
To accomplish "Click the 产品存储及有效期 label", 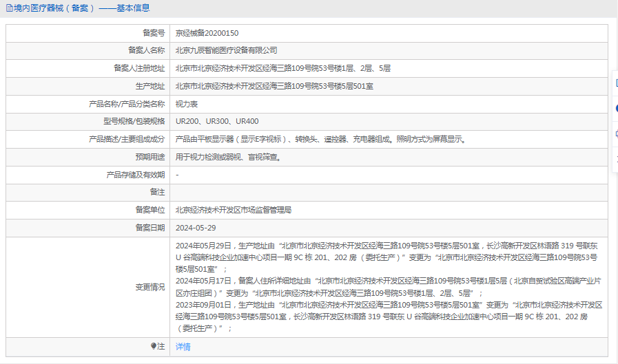I will [136, 175].
